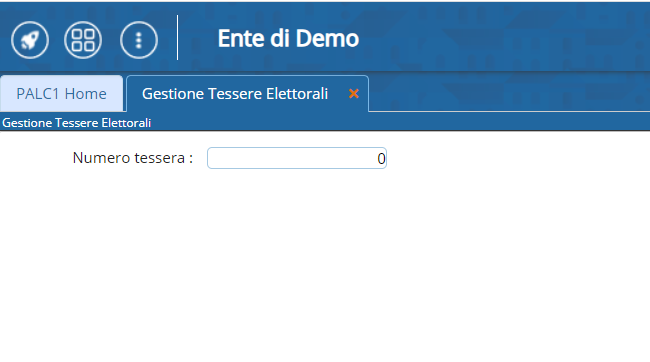
Task: Click the word Elettorali in the tab title
Action: tap(297, 94)
